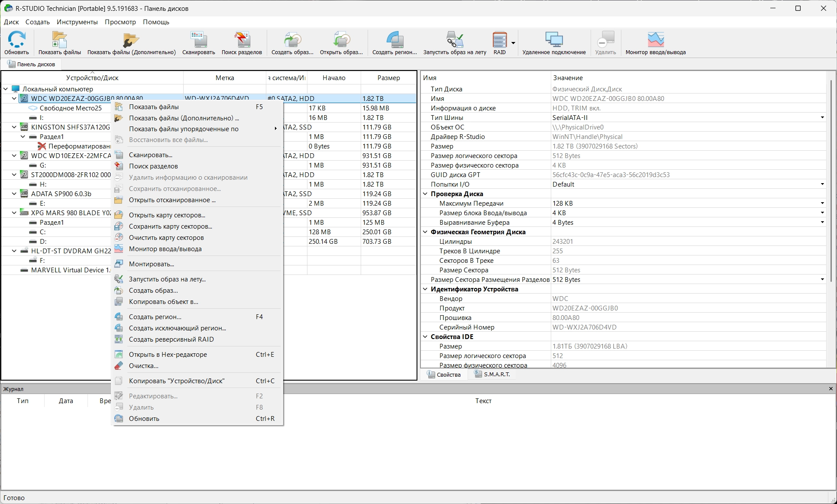Image resolution: width=837 pixels, height=504 pixels.
Task: Collapse the Локальный компьютер tree node
Action: pos(6,89)
